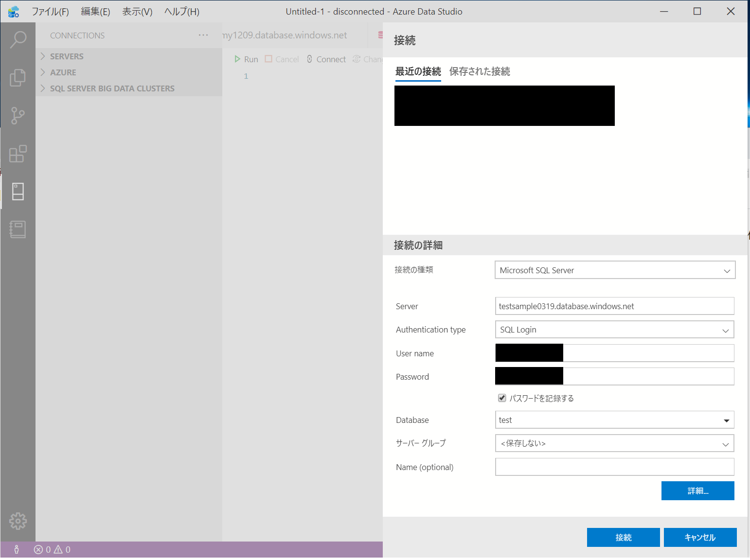750x560 pixels.
Task: Open the Explorer files icon
Action: pos(18,77)
